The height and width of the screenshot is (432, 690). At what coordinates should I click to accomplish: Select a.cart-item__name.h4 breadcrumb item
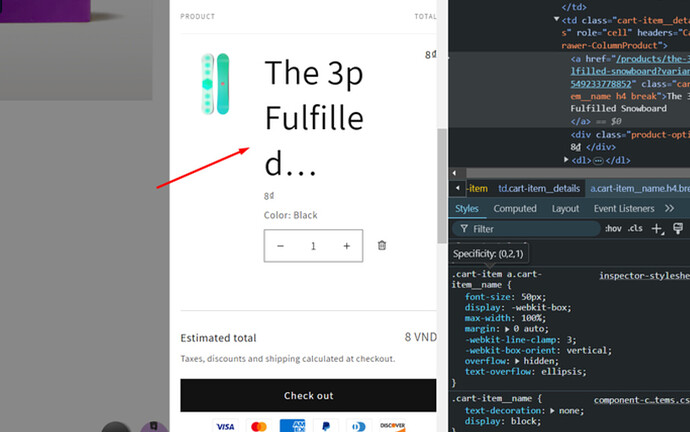pos(639,189)
